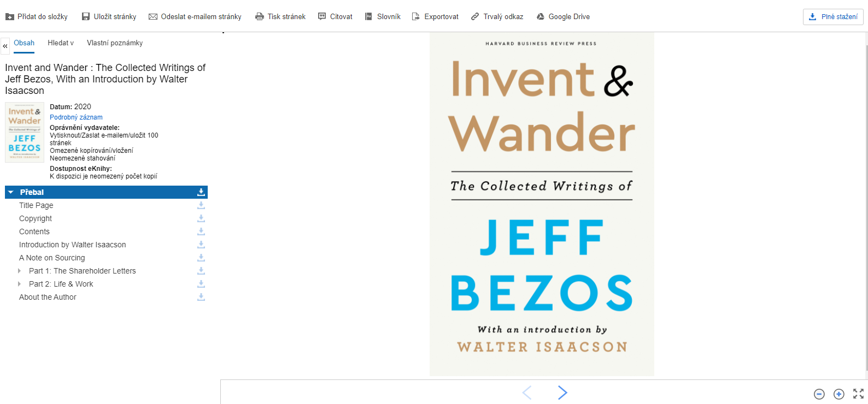
Task: Expand Part 1: The Shareholder Letters
Action: [x=20, y=271]
